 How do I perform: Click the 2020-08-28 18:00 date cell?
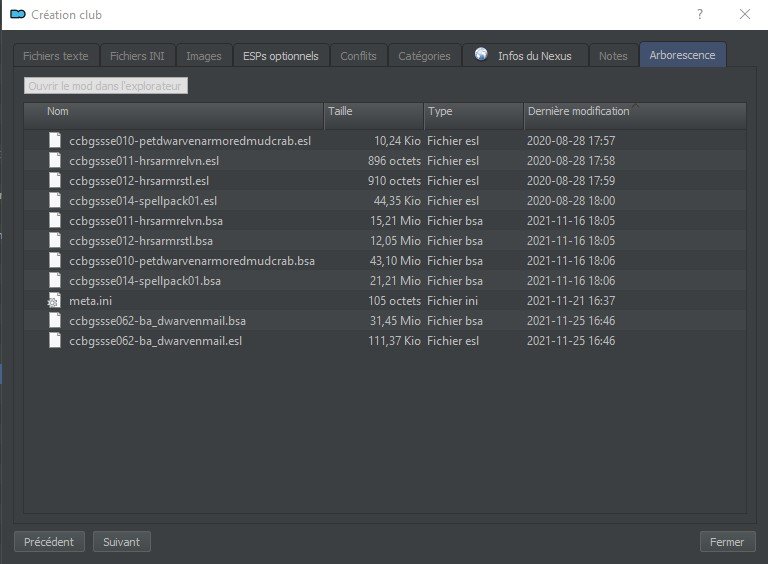[x=571, y=201]
